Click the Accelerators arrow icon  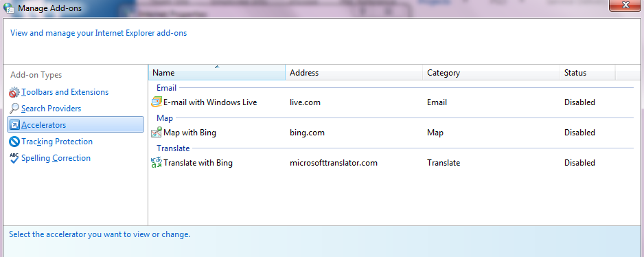(x=14, y=125)
